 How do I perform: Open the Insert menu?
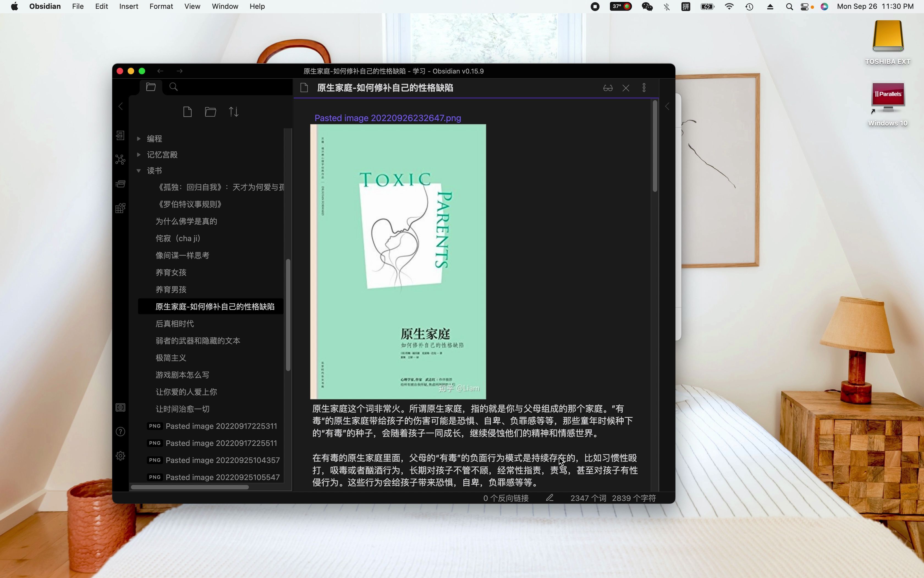click(x=129, y=7)
